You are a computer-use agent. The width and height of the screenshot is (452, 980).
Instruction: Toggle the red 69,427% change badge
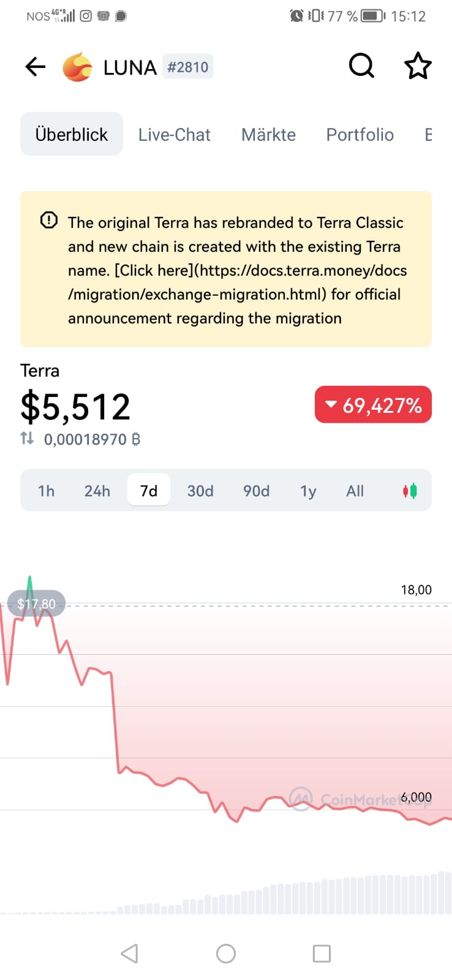tap(373, 405)
